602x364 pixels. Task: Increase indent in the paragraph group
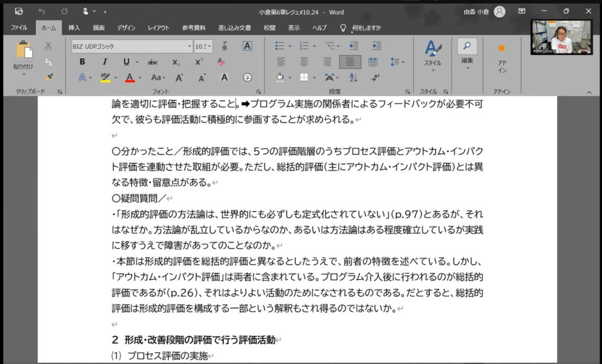click(x=376, y=46)
